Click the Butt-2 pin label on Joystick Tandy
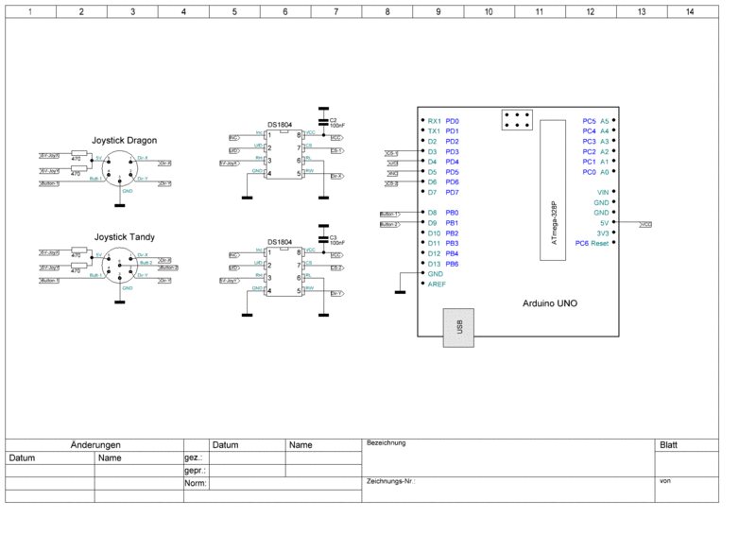Screen dimensions: 756x535 146,263
